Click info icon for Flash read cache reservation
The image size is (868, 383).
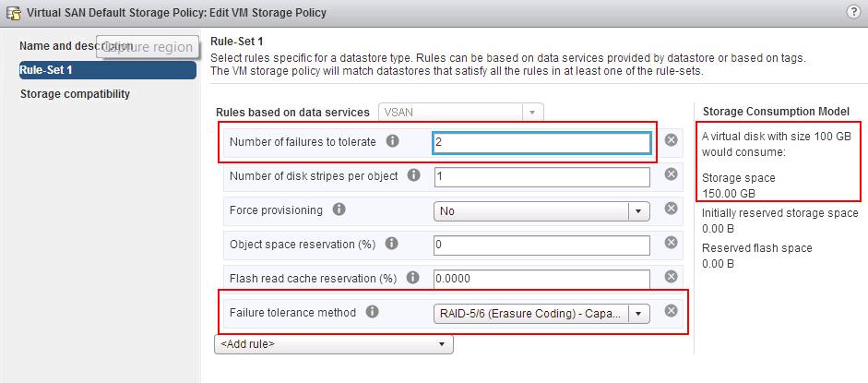click(411, 278)
